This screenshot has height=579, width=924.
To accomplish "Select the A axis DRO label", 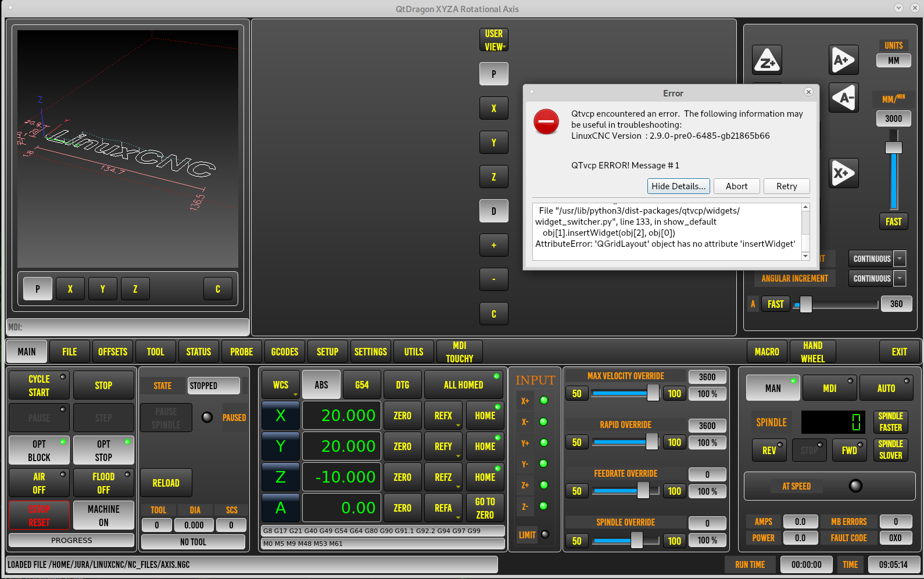I will tap(281, 508).
